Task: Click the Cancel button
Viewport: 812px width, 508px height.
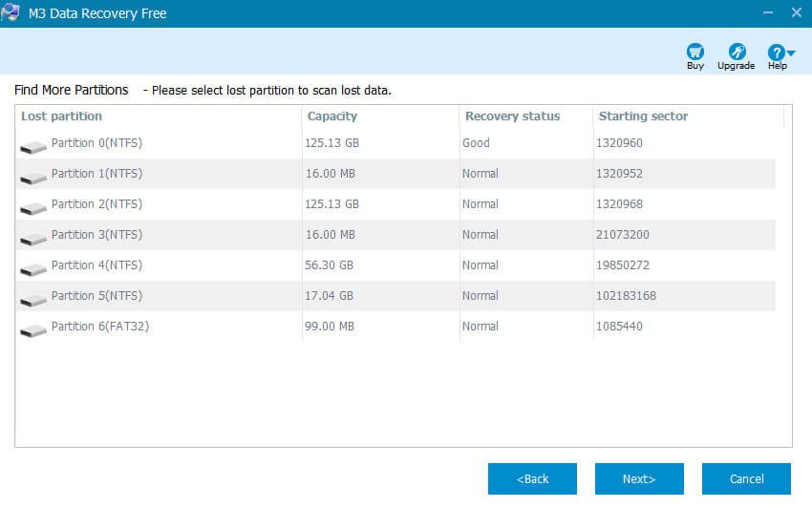Action: click(746, 479)
